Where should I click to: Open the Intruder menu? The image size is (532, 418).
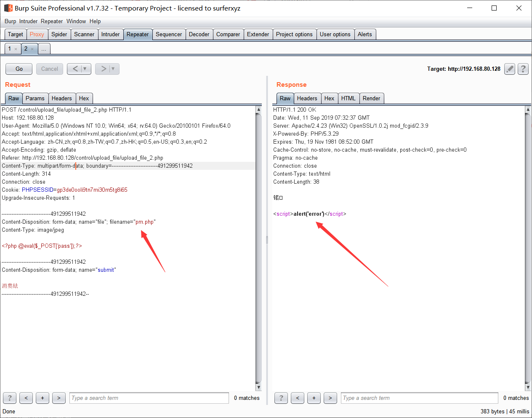pyautogui.click(x=28, y=21)
